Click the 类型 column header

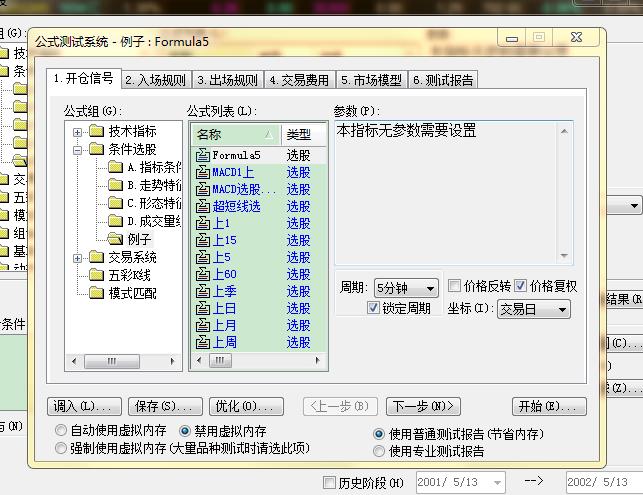pos(304,135)
